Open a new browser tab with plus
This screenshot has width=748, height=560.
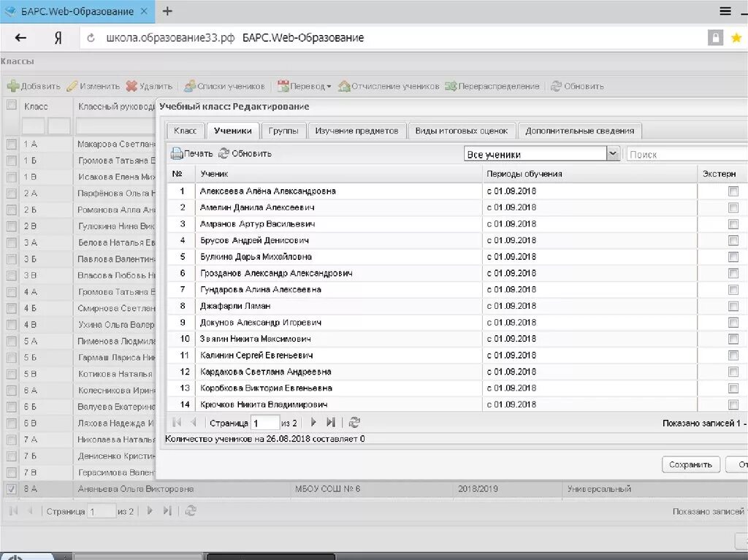pyautogui.click(x=167, y=11)
